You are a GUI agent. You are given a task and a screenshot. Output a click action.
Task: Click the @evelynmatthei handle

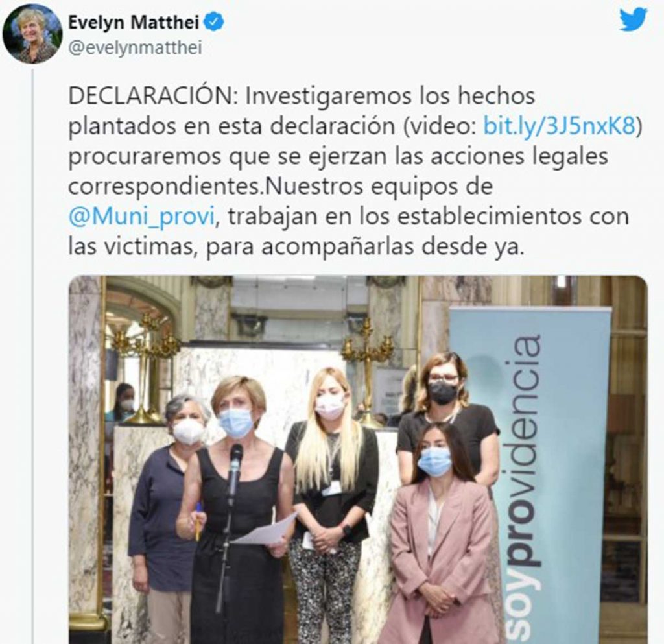pyautogui.click(x=135, y=48)
